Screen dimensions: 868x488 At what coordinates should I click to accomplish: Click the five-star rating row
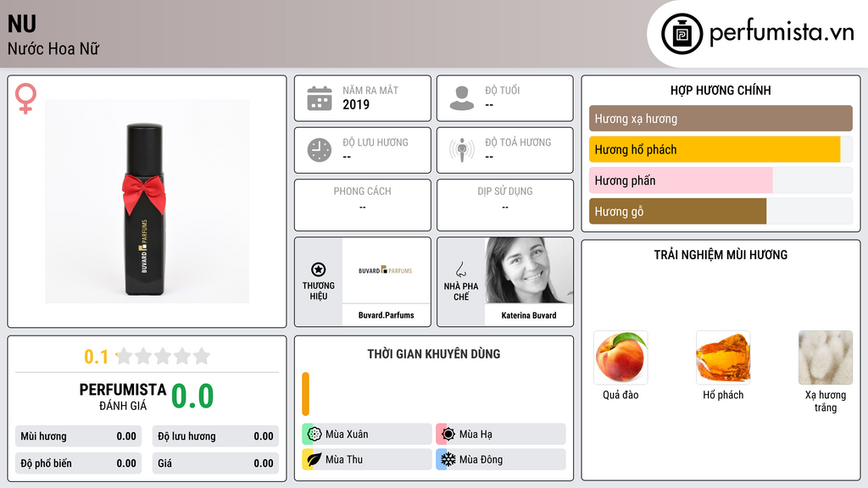coord(164,357)
